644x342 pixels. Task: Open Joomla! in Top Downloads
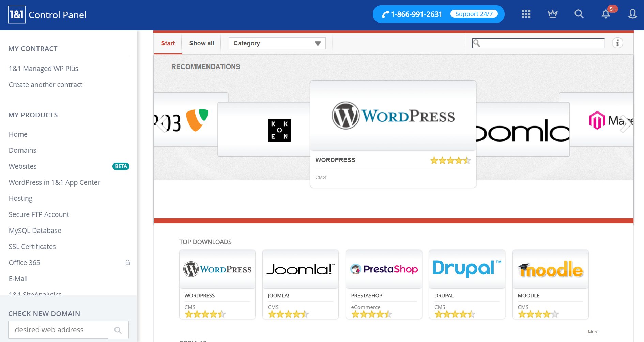(301, 284)
